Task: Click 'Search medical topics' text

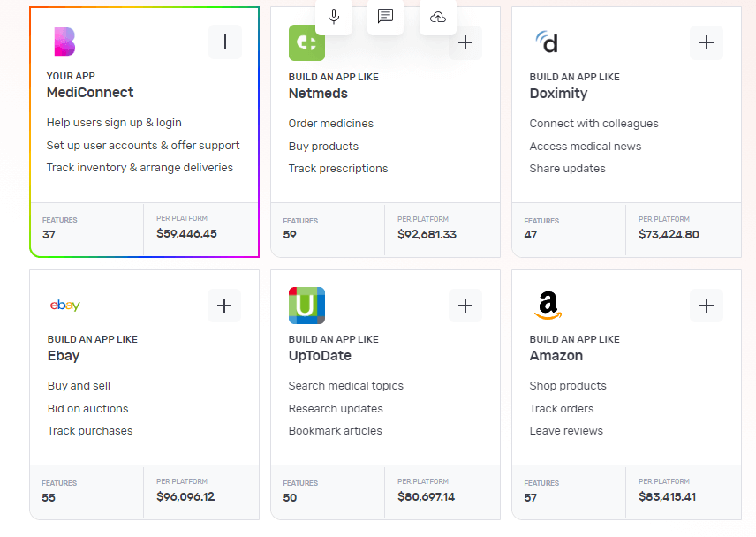Action: tap(345, 386)
